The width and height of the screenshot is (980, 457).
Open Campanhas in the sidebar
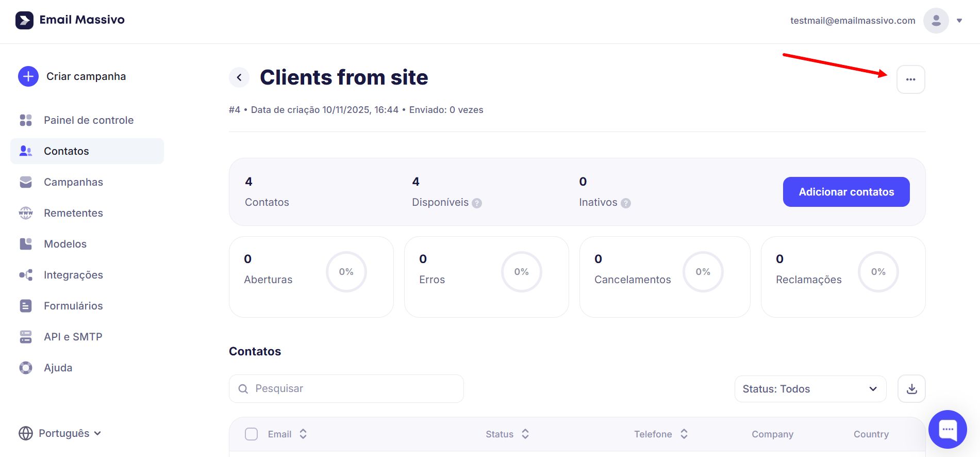click(73, 182)
